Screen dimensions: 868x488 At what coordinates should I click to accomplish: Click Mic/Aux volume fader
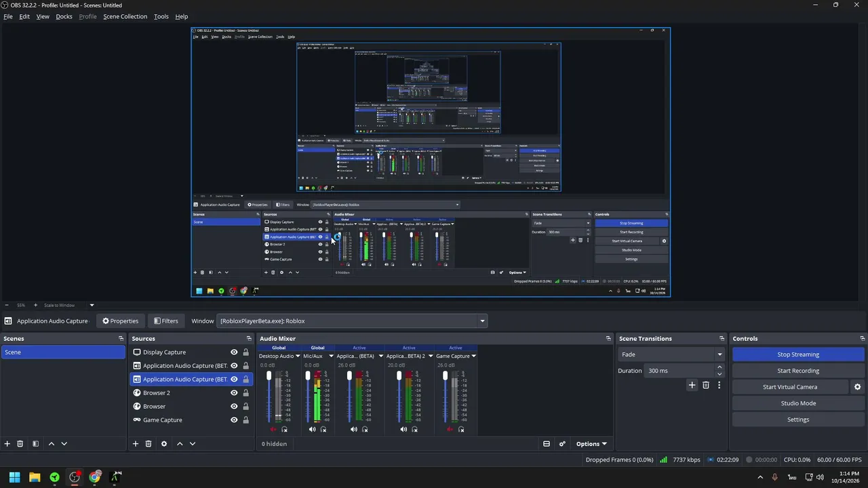308,375
